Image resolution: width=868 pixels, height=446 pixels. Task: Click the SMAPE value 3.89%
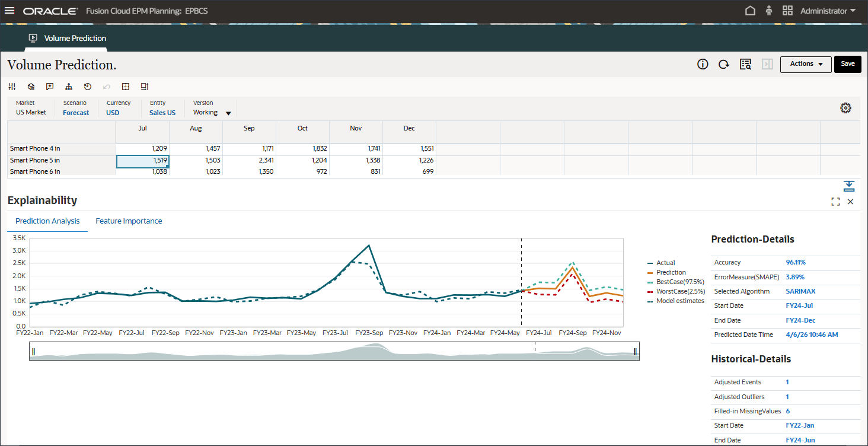pos(795,277)
